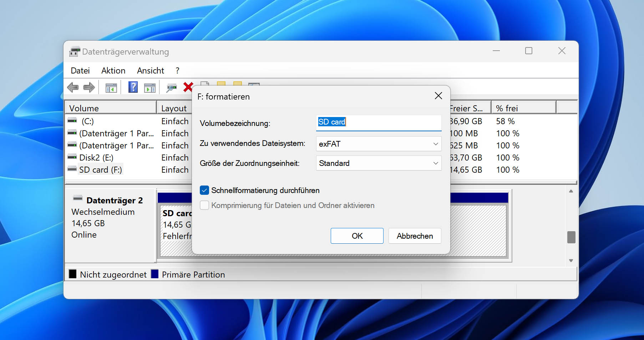Close the F: formatieren dialog
This screenshot has width=644, height=340.
point(438,96)
